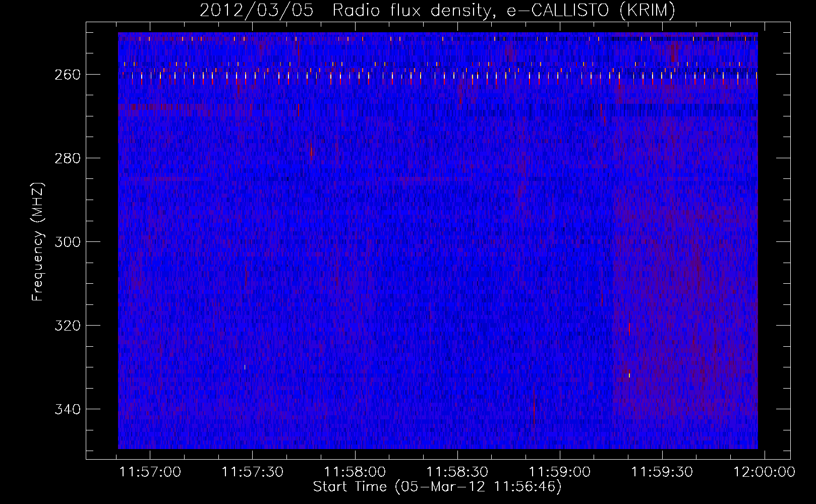The height and width of the screenshot is (504, 816).
Task: Click the 11:57:30 time tick label
Action: 253,472
